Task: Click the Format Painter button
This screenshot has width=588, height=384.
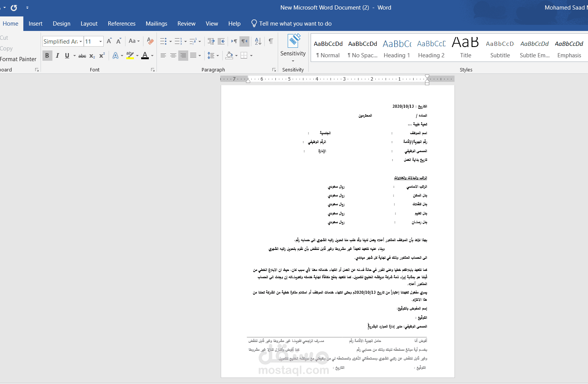Action: (x=18, y=59)
